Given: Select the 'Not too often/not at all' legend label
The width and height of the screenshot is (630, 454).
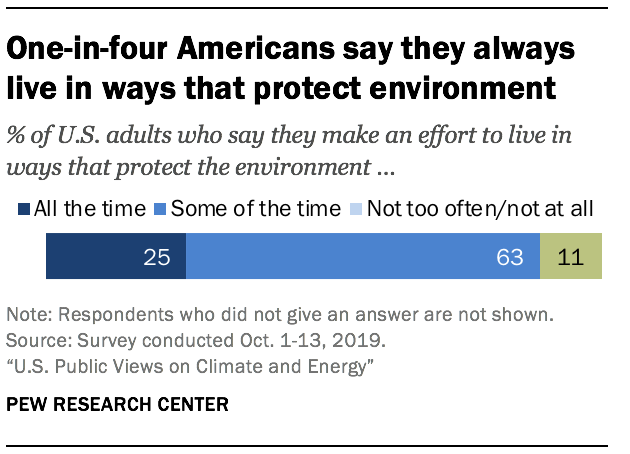Looking at the screenshot, I should pos(482,210).
